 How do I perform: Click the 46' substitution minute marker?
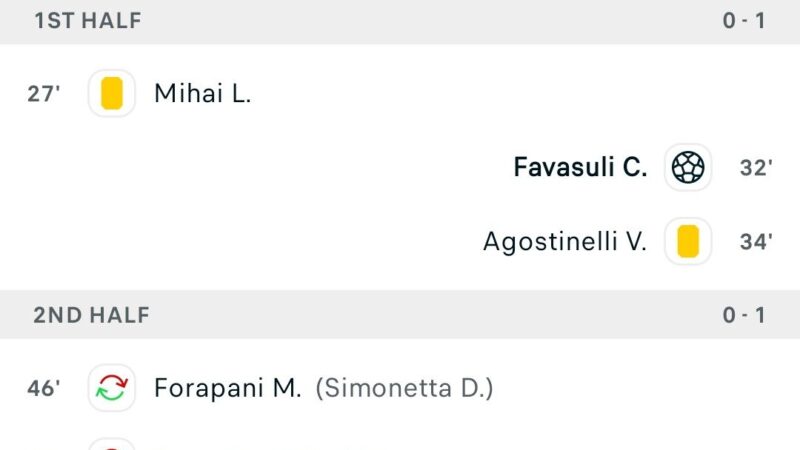pos(43,388)
